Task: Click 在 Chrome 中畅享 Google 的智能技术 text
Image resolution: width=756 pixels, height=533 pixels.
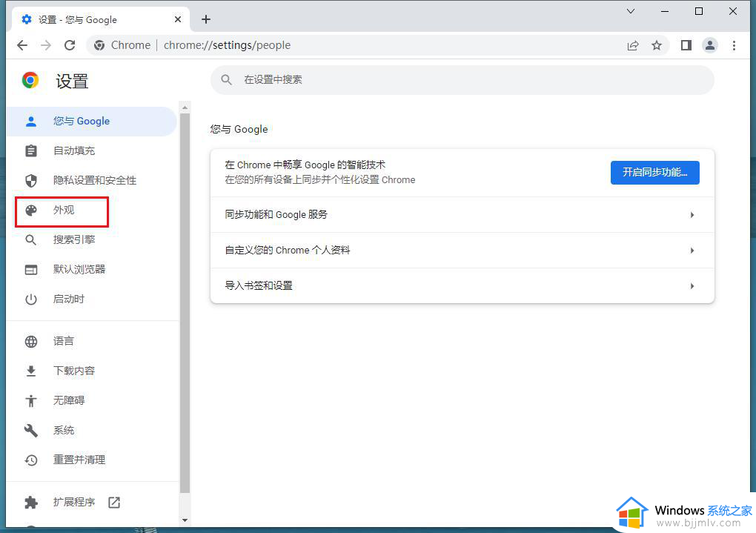Action: (305, 165)
